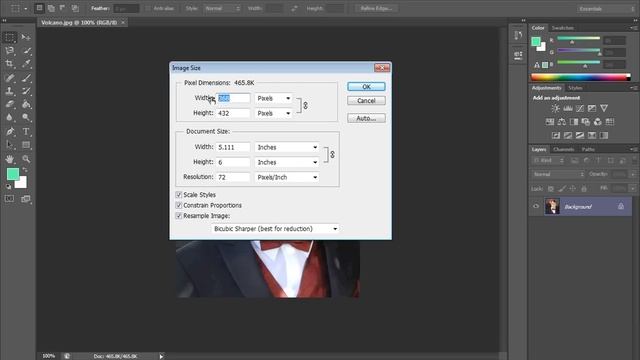Switch to the Paths tab
This screenshot has height=360, width=640.
[588, 149]
